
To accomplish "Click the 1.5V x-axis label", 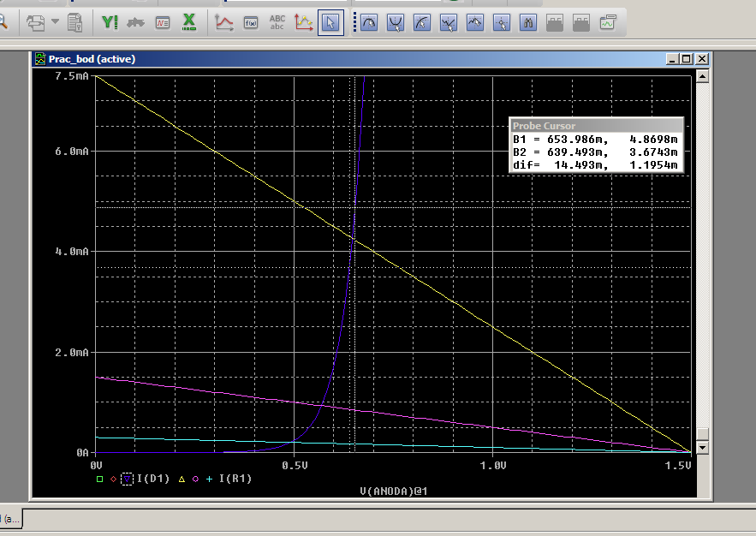I will tap(678, 465).
